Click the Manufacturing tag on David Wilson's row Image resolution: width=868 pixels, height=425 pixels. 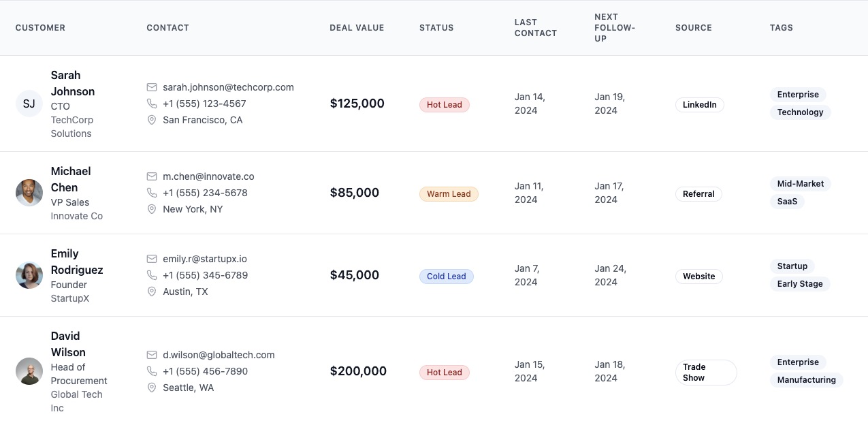coord(807,380)
